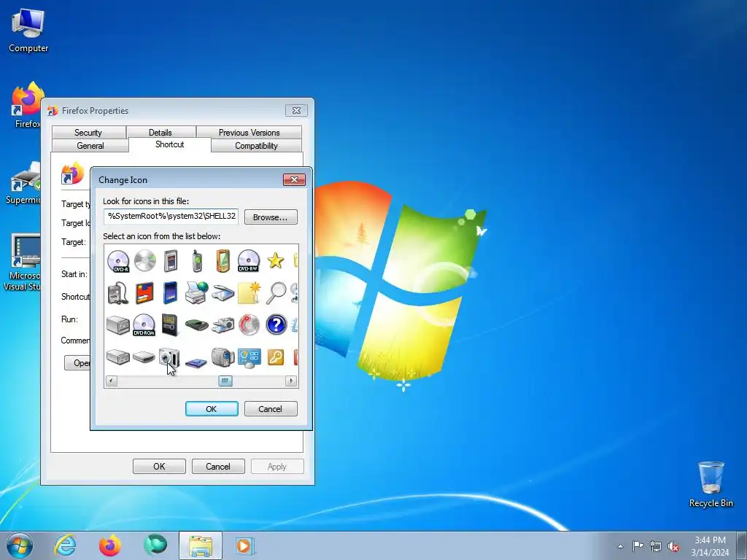747x560 pixels.
Task: Select the blue question mark icon
Action: pyautogui.click(x=276, y=324)
